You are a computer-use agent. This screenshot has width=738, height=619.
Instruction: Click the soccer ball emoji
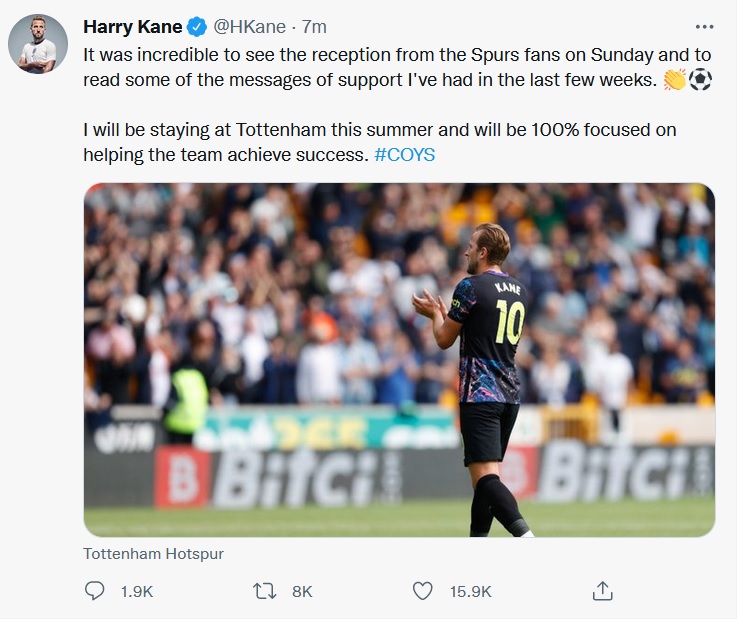(x=700, y=80)
